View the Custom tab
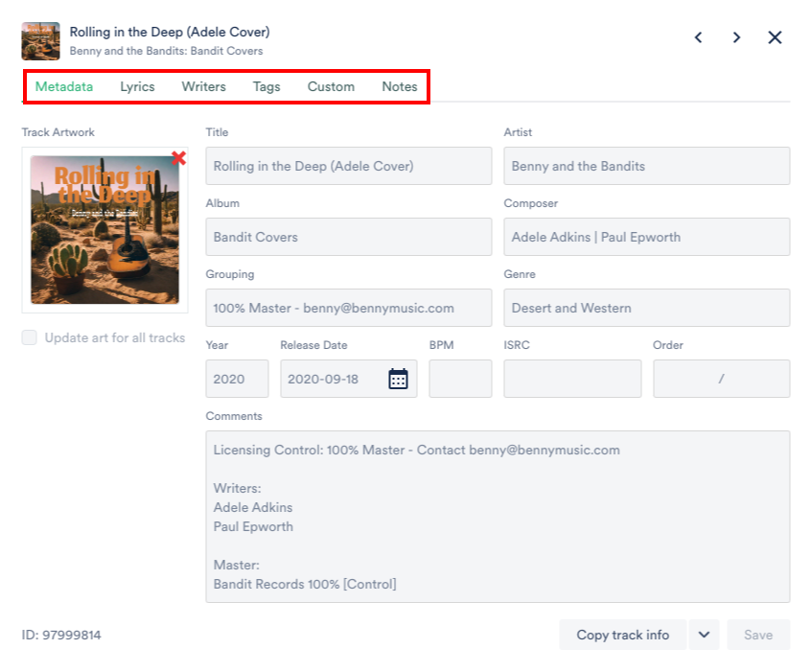 (x=330, y=86)
